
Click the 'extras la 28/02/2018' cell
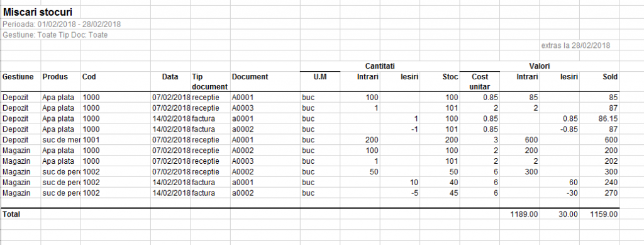[575, 45]
